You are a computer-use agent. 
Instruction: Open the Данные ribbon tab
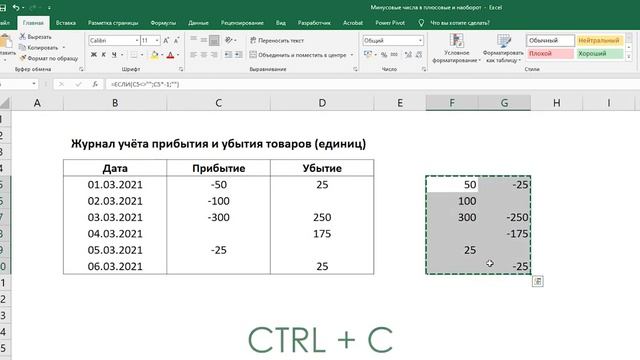[x=198, y=23]
